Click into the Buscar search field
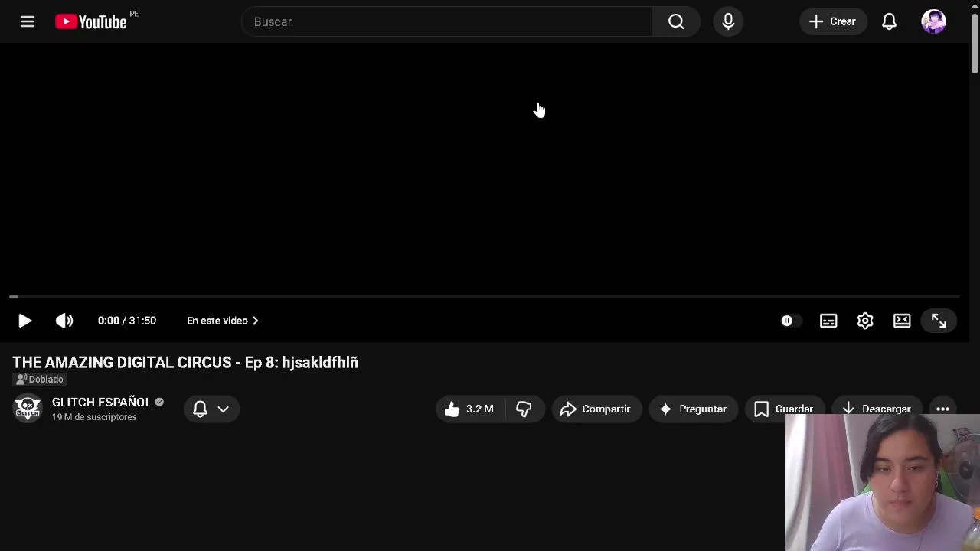This screenshot has height=551, width=980. pos(447,21)
